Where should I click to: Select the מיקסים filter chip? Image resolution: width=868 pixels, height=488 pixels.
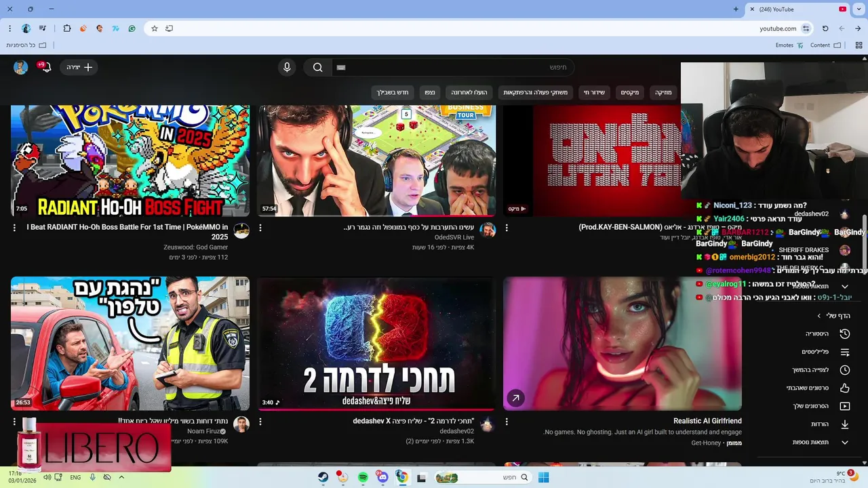[x=630, y=92]
